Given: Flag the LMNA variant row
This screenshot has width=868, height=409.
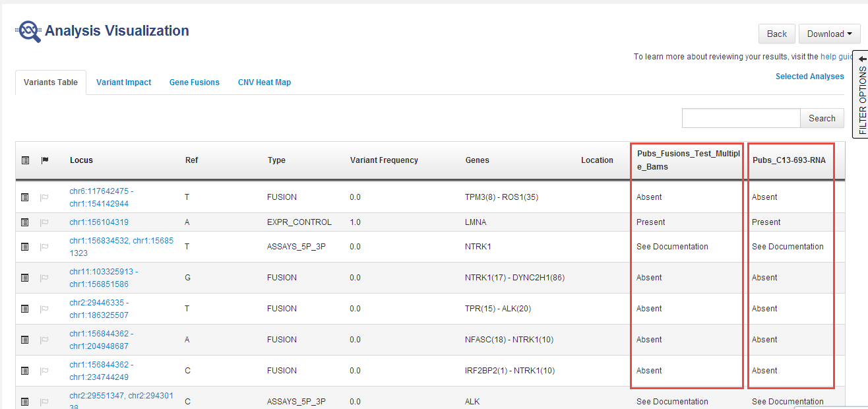Looking at the screenshot, I should [45, 222].
